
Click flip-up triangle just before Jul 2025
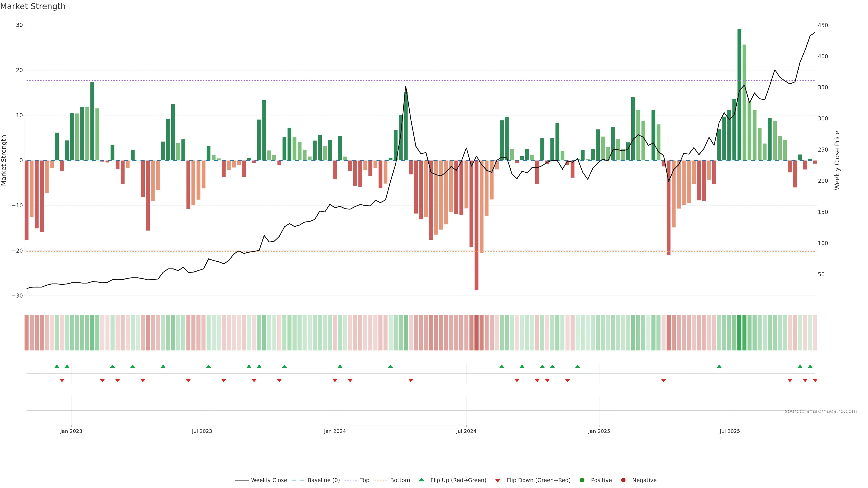pos(719,366)
